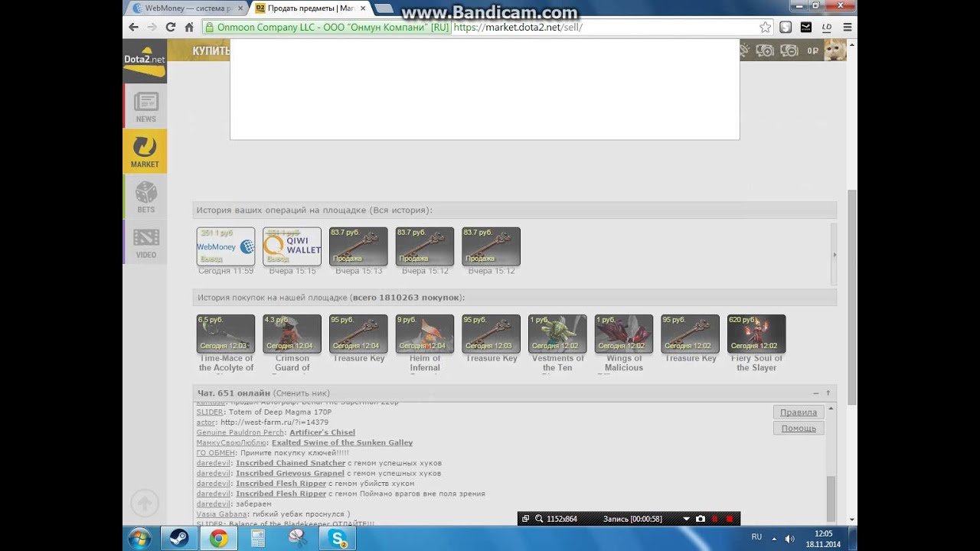Screen dimensions: 980x551
Task: Take a Bandicam screenshot with the camera
Action: pos(700,519)
